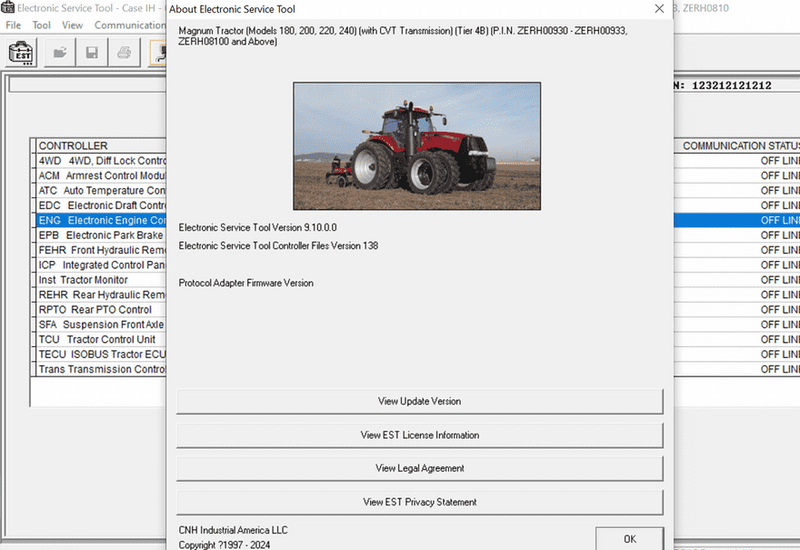The width and height of the screenshot is (800, 550).
Task: Open the File menu
Action: point(13,25)
